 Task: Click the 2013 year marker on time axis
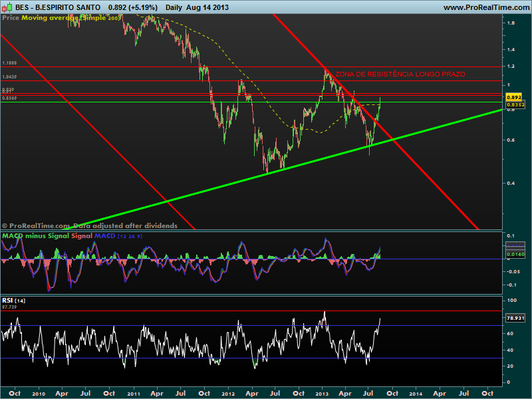(322, 394)
